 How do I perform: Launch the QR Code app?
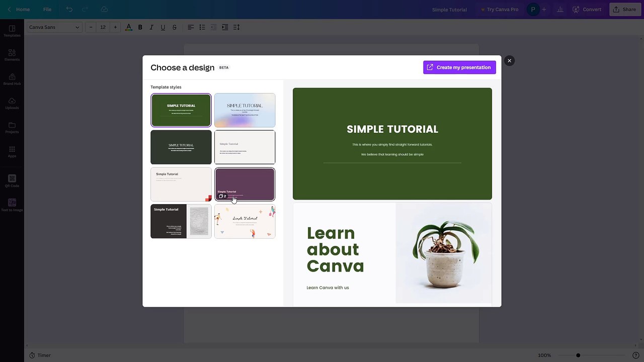coord(12,181)
